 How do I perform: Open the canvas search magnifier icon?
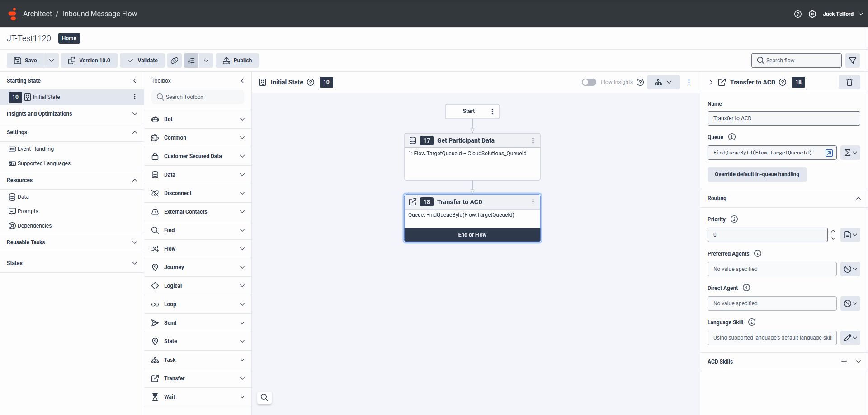264,397
